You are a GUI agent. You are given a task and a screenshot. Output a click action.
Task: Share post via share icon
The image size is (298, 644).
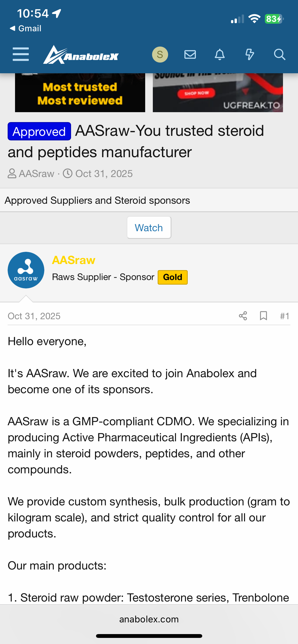tap(243, 316)
